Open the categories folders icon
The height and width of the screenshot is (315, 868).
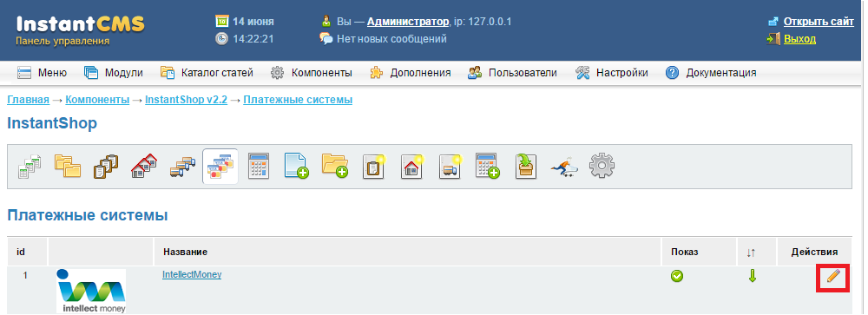[68, 166]
